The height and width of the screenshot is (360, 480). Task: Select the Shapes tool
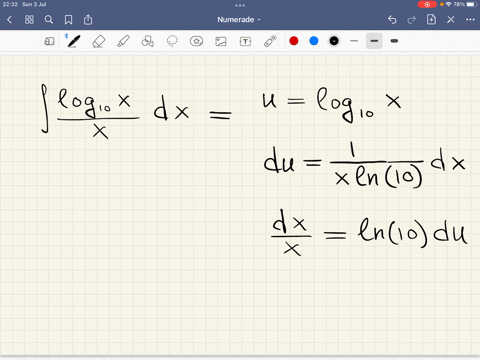pos(148,41)
